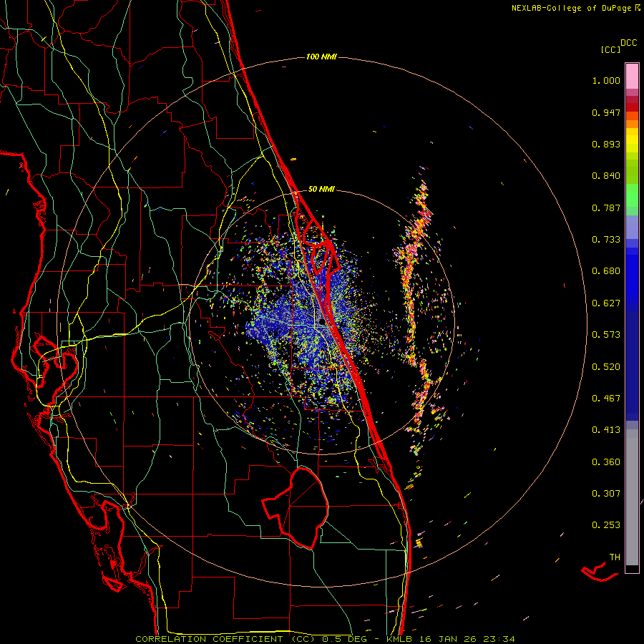Click the 23:34 timestamp in the footer
Image resolution: width=644 pixels, height=644 pixels.
click(x=499, y=639)
